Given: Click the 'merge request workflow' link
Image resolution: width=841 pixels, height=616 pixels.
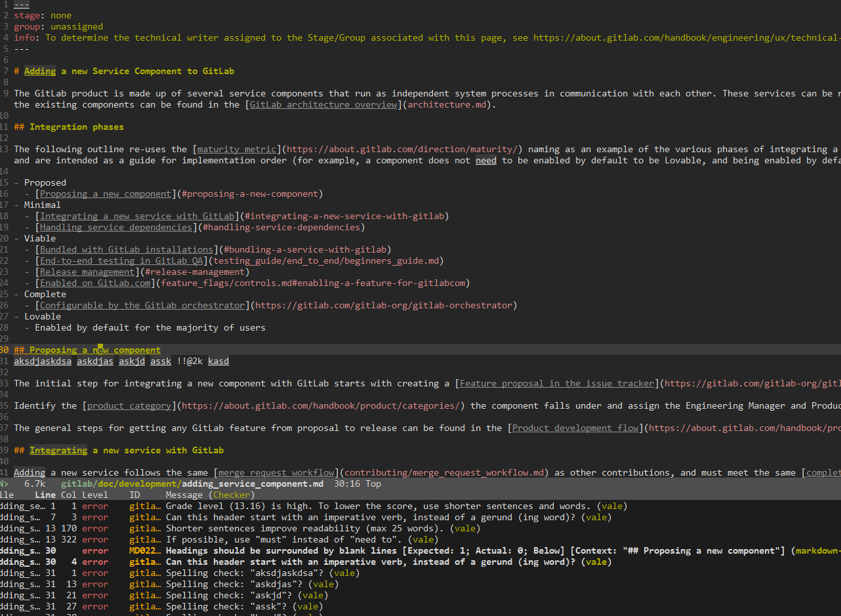Looking at the screenshot, I should pyautogui.click(x=276, y=473).
